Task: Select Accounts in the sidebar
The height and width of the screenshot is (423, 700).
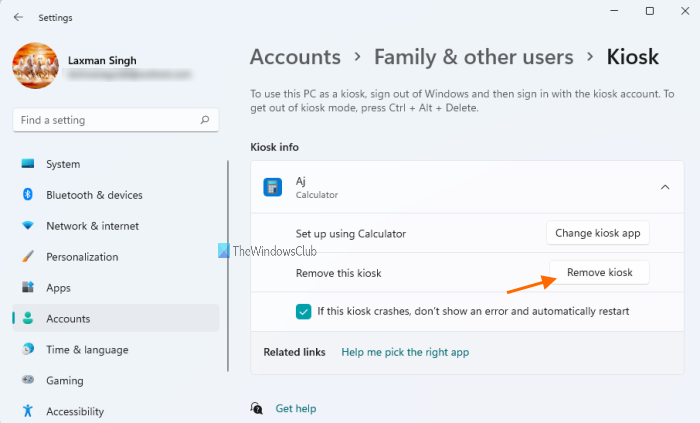Action: [68, 319]
